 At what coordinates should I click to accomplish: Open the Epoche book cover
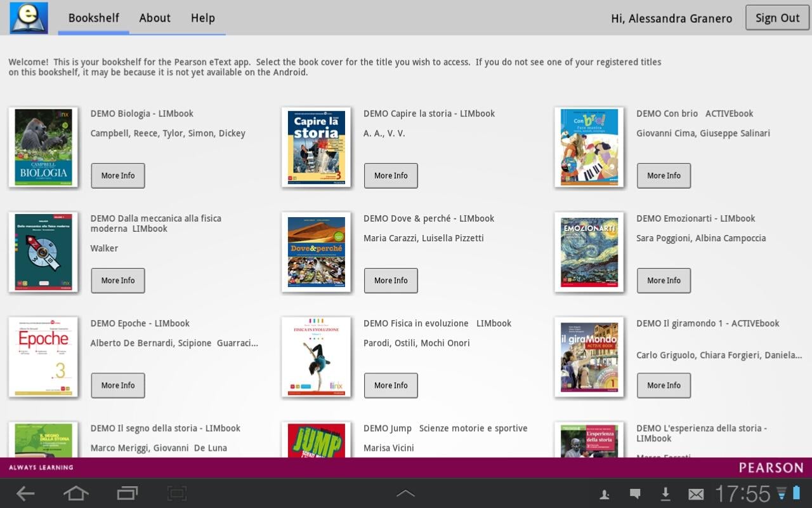coord(43,357)
